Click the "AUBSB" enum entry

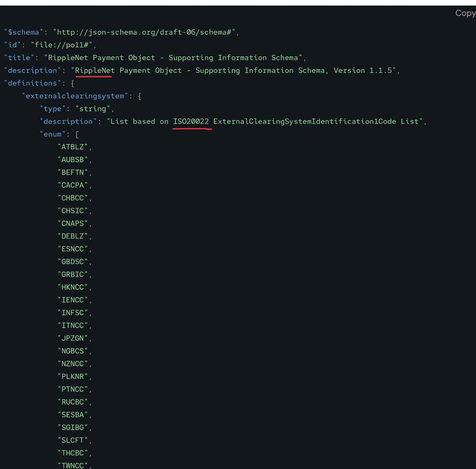click(73, 159)
